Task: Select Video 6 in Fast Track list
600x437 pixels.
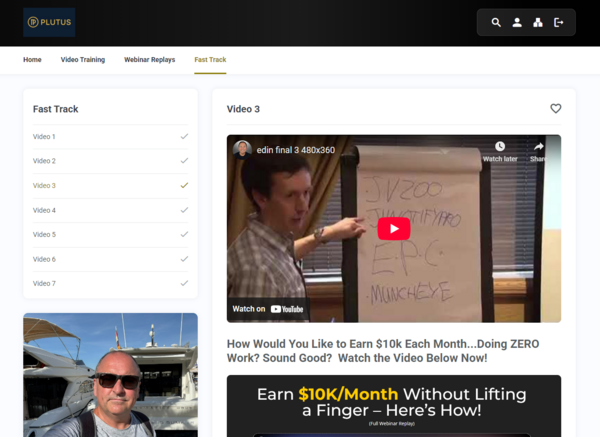Action: (x=45, y=259)
